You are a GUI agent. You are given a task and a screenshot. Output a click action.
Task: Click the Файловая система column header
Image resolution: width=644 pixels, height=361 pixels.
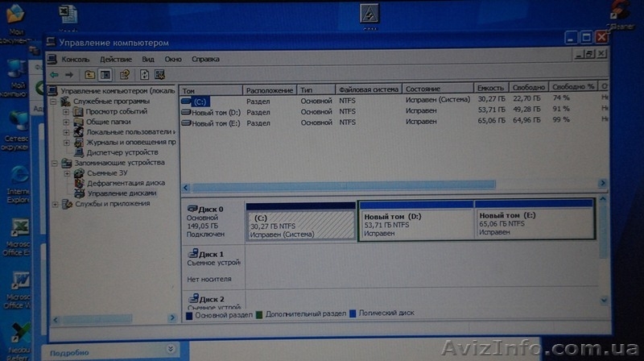pos(369,89)
